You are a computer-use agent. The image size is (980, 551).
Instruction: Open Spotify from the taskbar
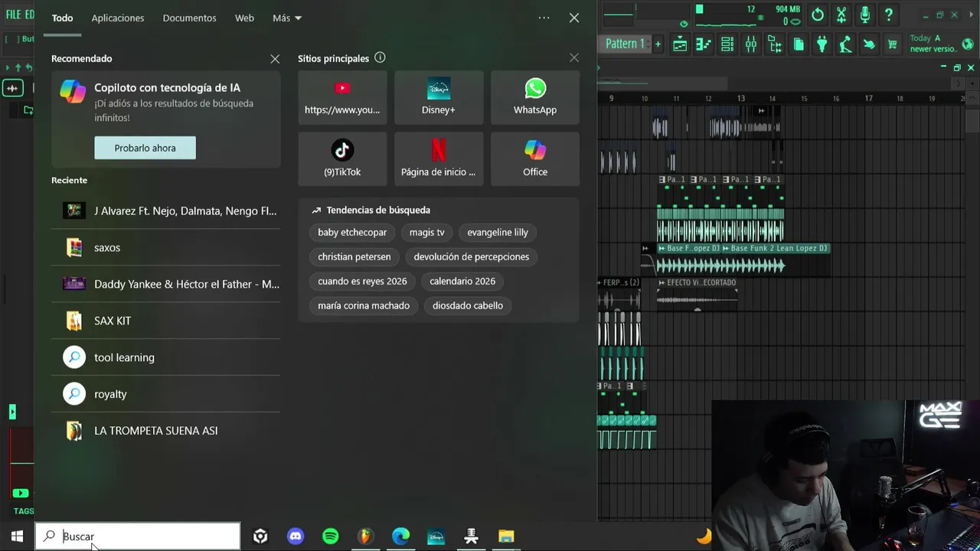[x=331, y=536]
